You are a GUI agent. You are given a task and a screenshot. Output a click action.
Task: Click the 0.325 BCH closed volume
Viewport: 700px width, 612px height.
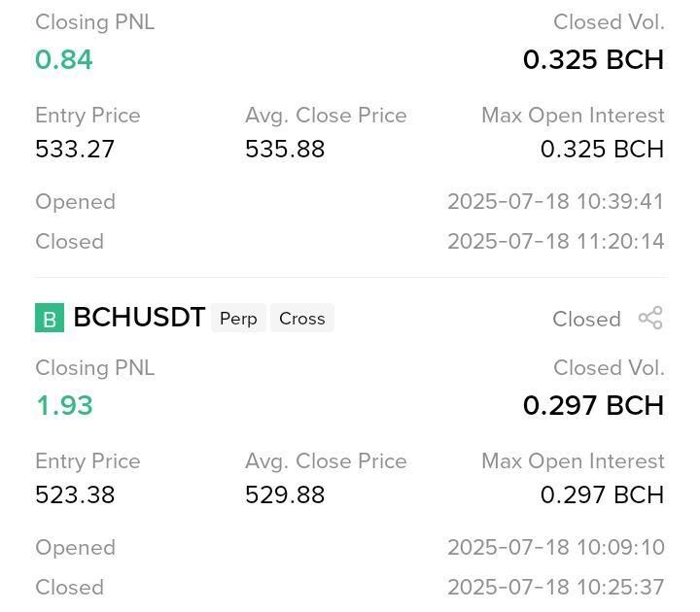coord(593,59)
